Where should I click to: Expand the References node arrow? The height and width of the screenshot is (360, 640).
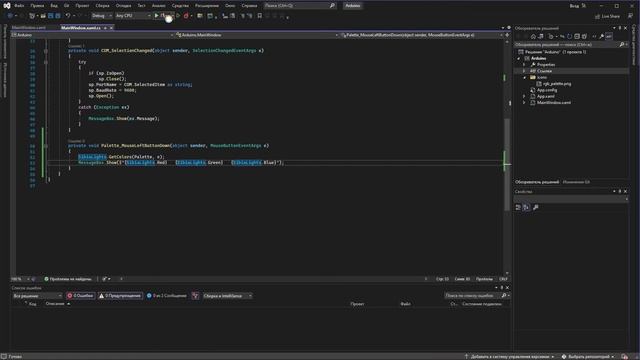524,71
